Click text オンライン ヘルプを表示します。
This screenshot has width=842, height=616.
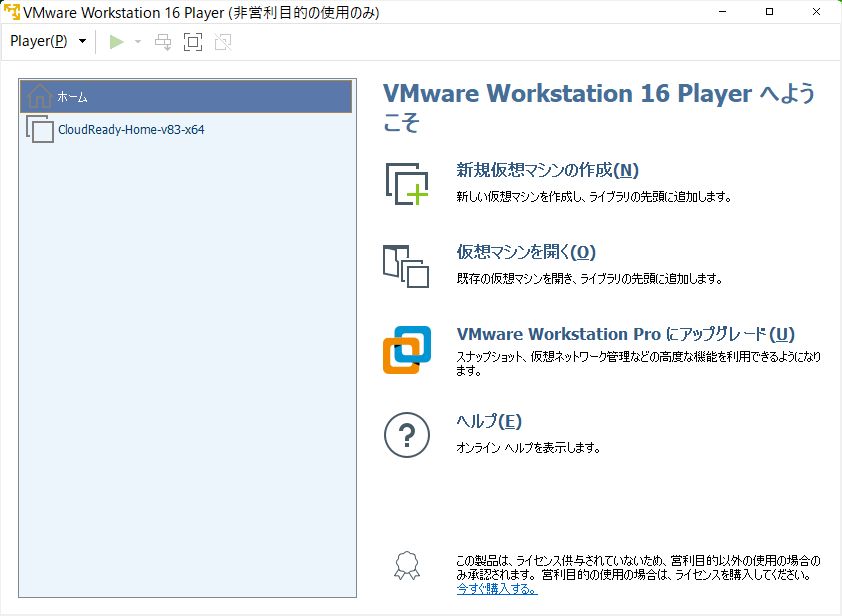pos(528,447)
